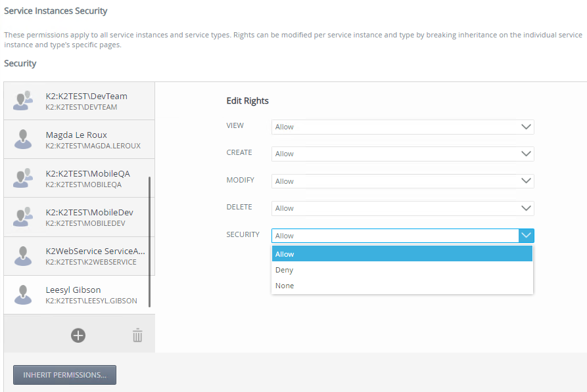Click the Inherit Permissions button
Screen dimensions: 587x392
point(64,375)
